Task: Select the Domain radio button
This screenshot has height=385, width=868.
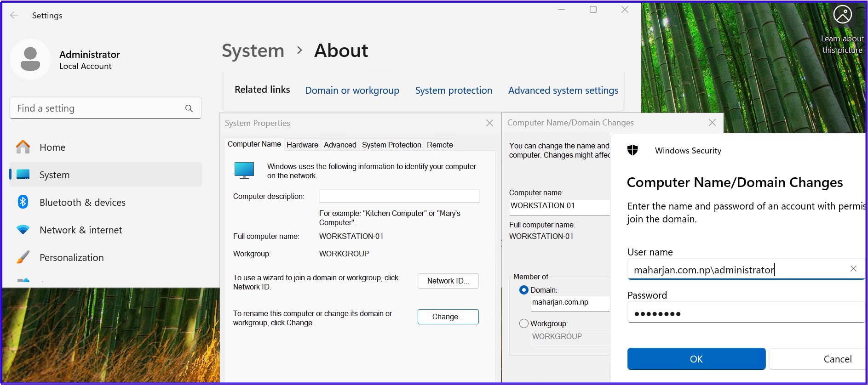Action: tap(523, 290)
